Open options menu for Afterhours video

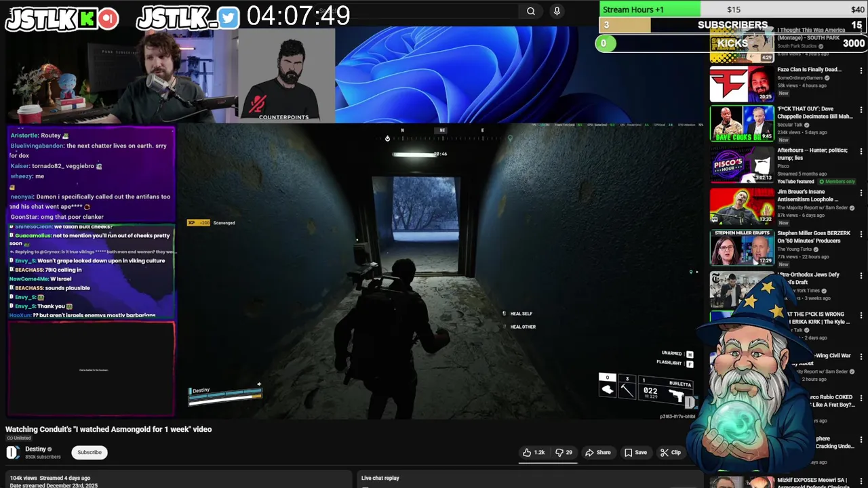pos(861,152)
